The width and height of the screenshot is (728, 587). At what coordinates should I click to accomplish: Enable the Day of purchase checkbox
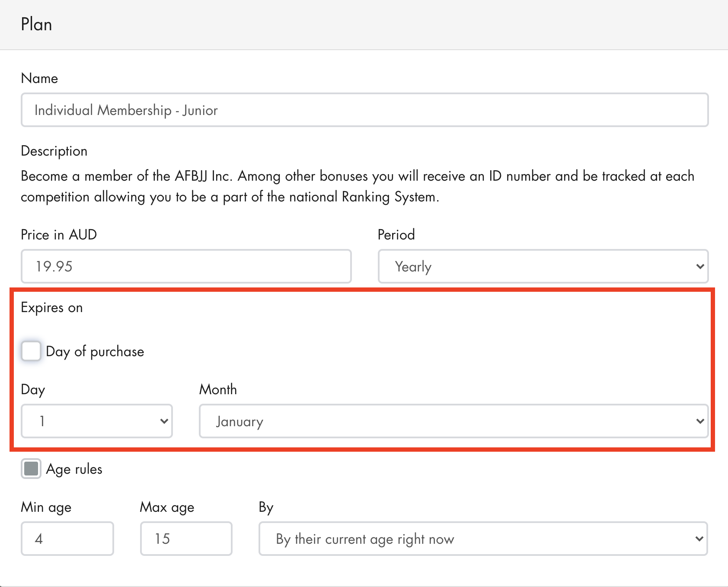31,351
